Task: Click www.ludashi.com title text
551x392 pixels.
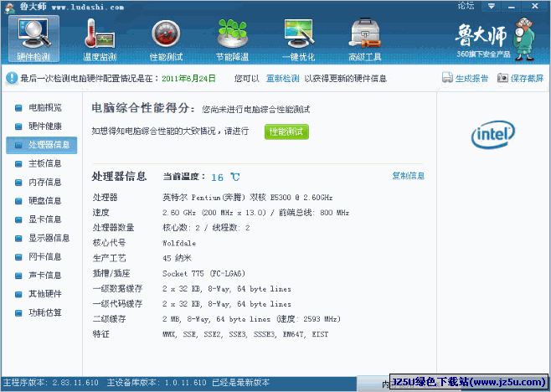Action: coord(87,7)
